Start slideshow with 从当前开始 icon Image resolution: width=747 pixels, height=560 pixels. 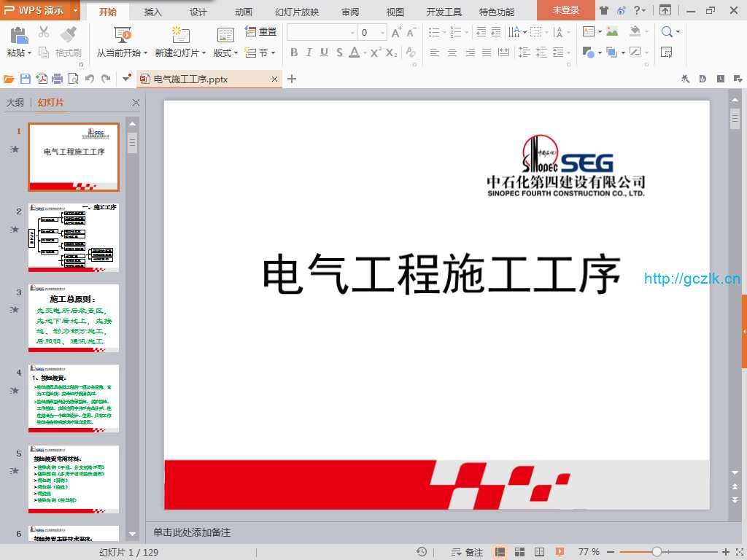point(123,34)
